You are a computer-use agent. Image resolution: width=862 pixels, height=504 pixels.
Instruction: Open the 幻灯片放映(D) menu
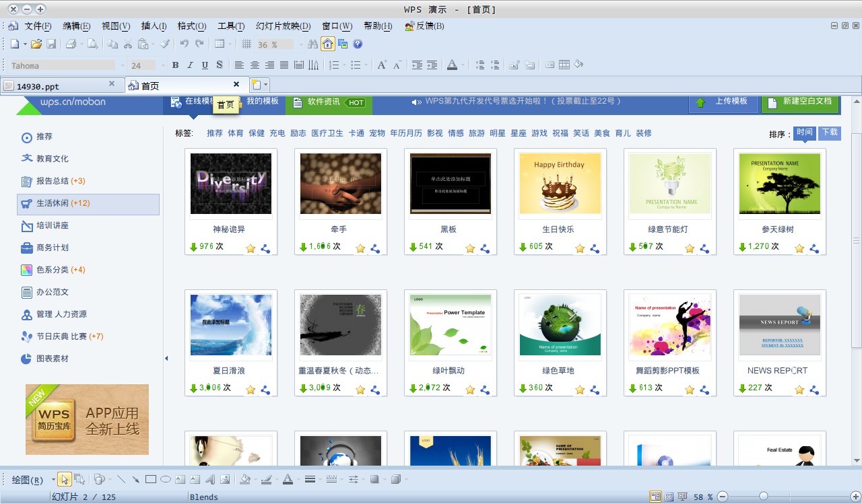click(x=283, y=26)
